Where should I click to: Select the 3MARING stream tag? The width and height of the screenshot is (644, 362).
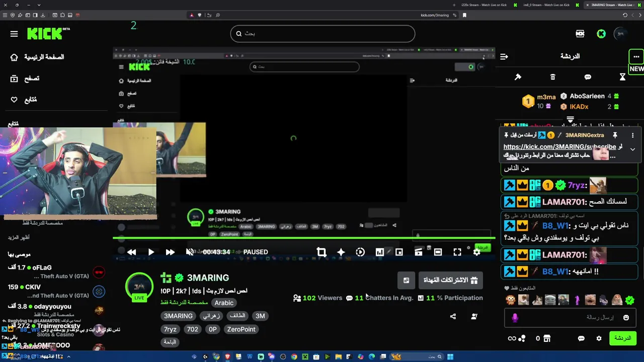coord(178,316)
